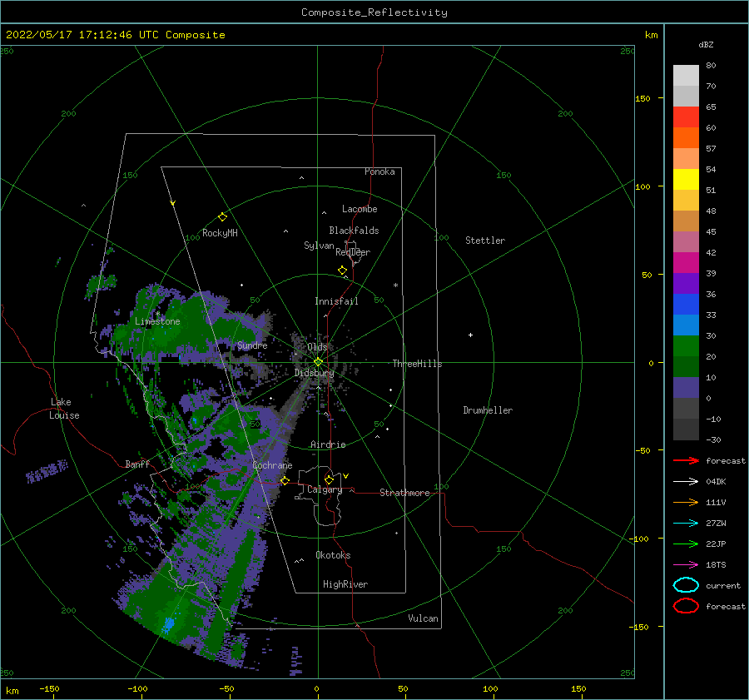The image size is (749, 700).
Task: Click the Sylvan label
Action: [x=319, y=246]
